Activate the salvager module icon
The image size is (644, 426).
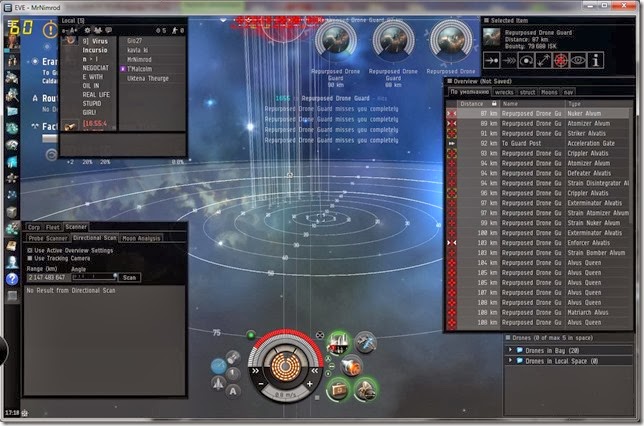365,342
